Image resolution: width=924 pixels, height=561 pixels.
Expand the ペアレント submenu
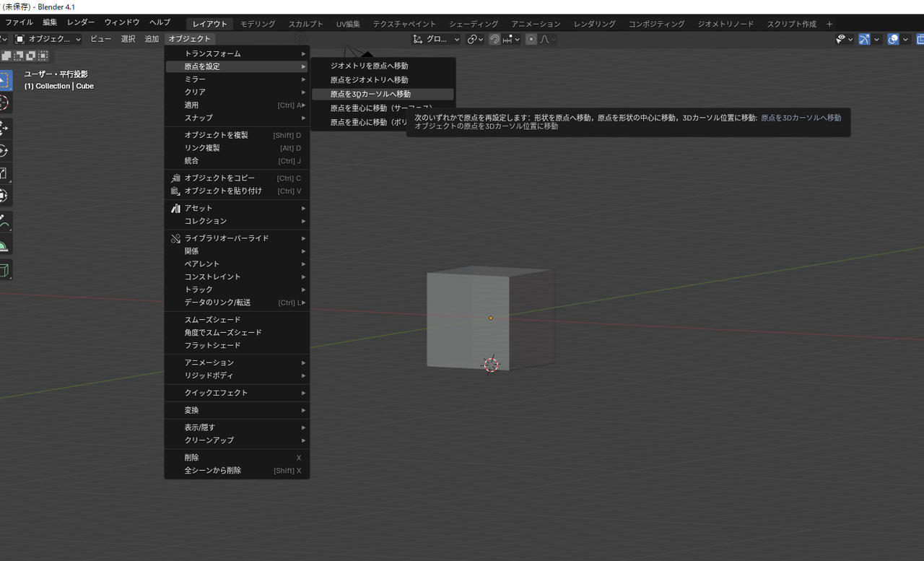coord(237,264)
